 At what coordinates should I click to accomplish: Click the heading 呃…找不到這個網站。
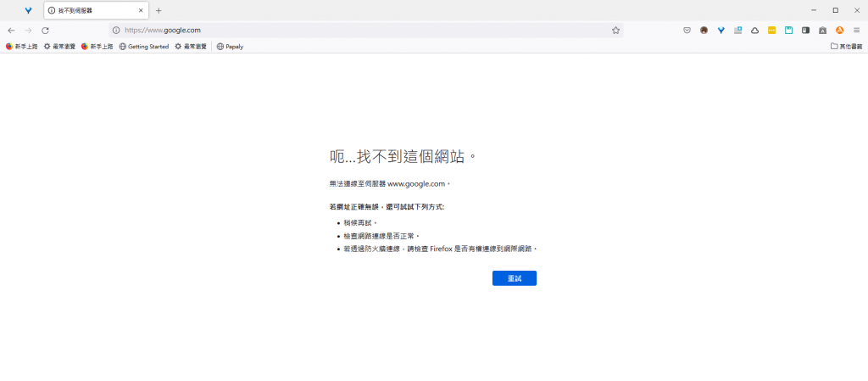tap(403, 157)
